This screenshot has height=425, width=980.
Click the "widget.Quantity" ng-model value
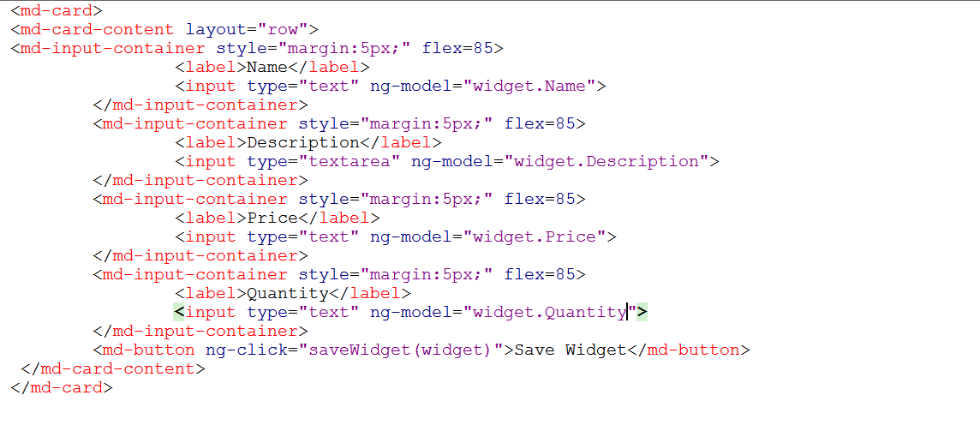tap(549, 311)
